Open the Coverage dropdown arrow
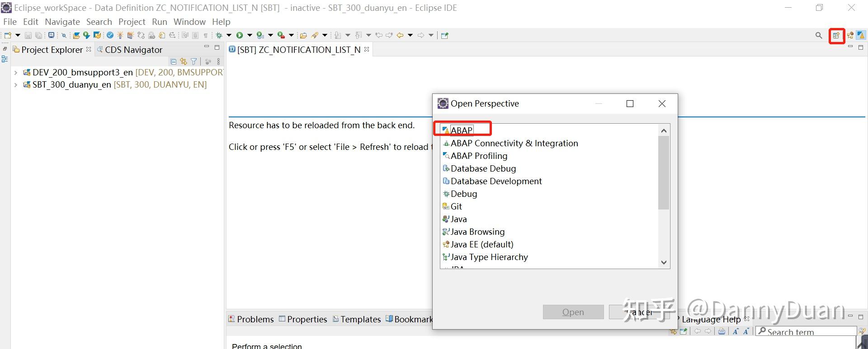Screen dimensions: 868x349 (270, 35)
